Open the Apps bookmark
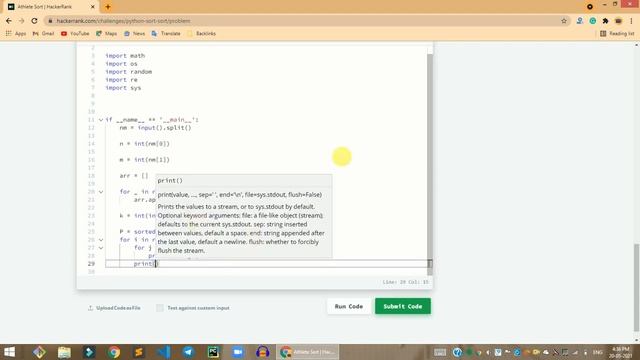This screenshot has height=360, width=640. tap(16, 33)
